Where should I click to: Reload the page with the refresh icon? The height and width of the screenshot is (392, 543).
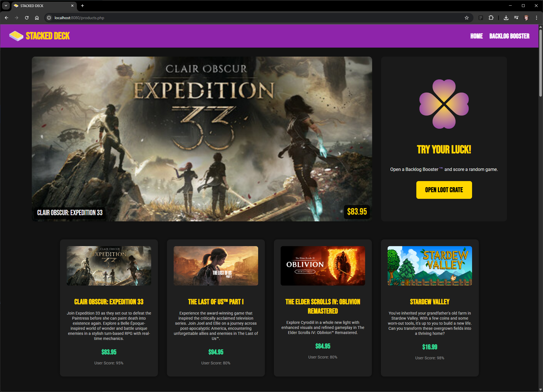coord(27,18)
